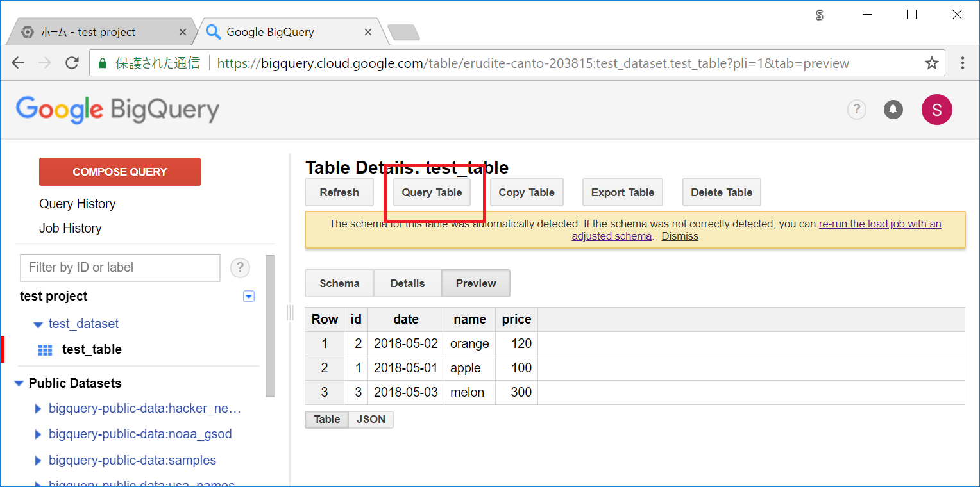Click the filter help question-mark icon

pyautogui.click(x=240, y=267)
